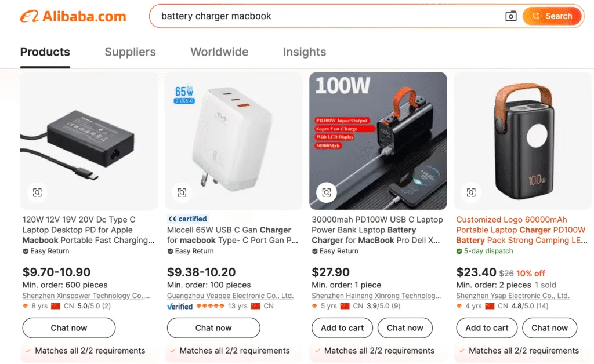Click the green 5-day dispatch checkmark icon

pos(460,251)
